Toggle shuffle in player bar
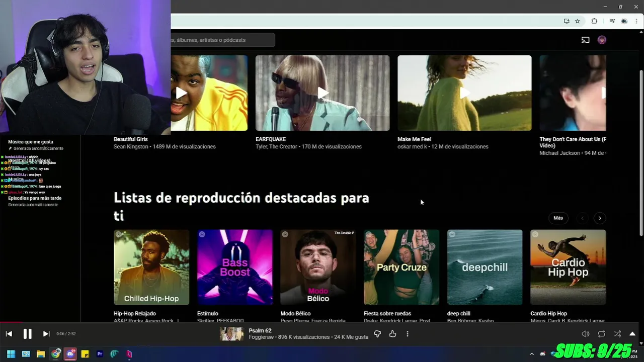Viewport: 644px width, 362px height. (617, 334)
